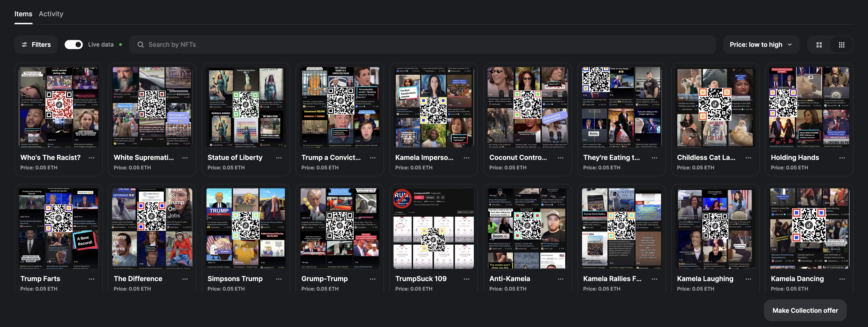Screen dimensions: 868x327
Task: Open more options for Holding Hands
Action: [842, 158]
